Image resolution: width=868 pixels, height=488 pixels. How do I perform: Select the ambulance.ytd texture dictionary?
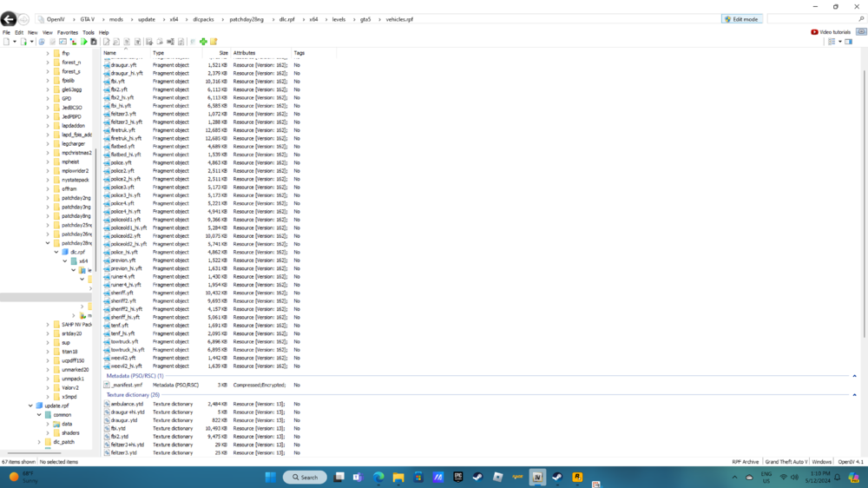point(127,405)
